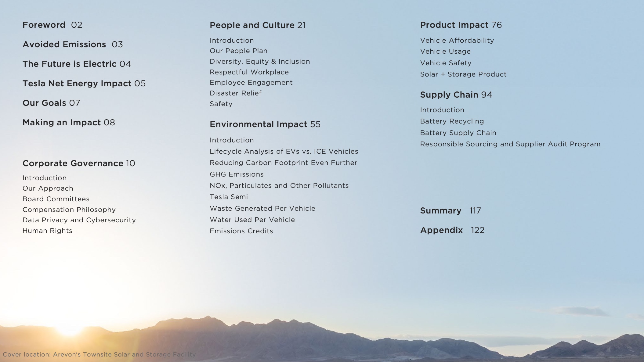Open the Product Impact heading

tap(454, 25)
